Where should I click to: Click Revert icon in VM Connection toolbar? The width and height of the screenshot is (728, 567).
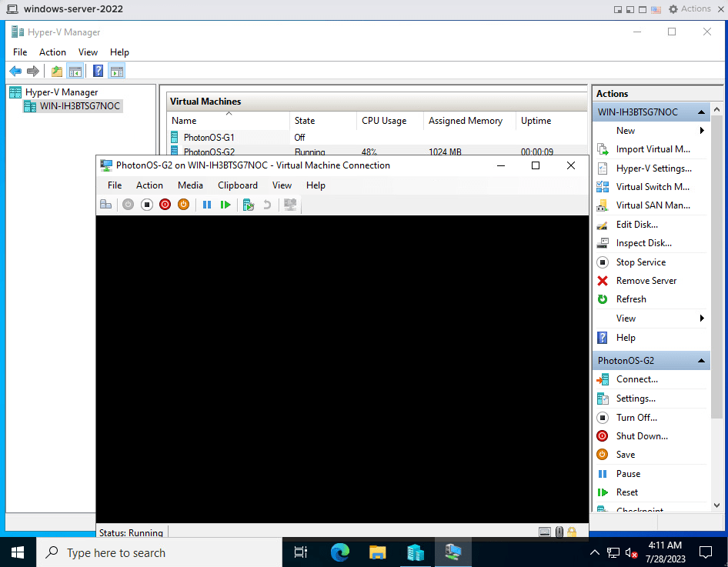[267, 204]
